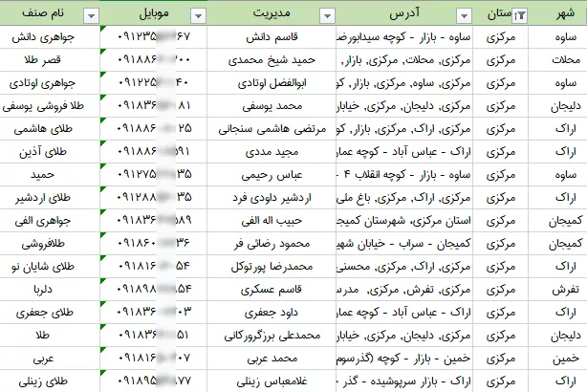Select manager cell محمدعلی برزگرورکانی
Screen dimensions: 587x392
coord(272,335)
